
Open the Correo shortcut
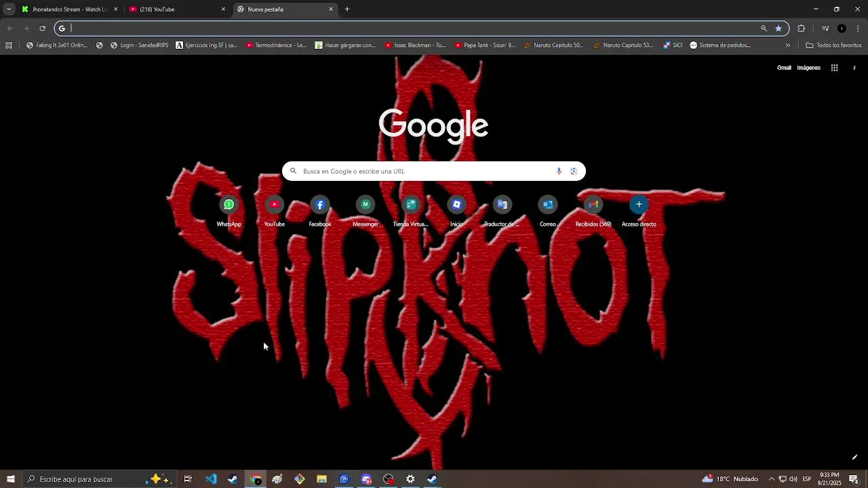click(x=548, y=211)
